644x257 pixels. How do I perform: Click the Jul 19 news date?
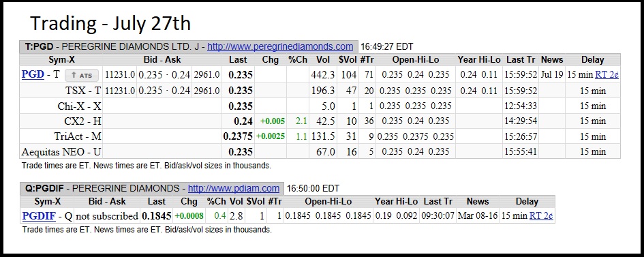click(551, 75)
